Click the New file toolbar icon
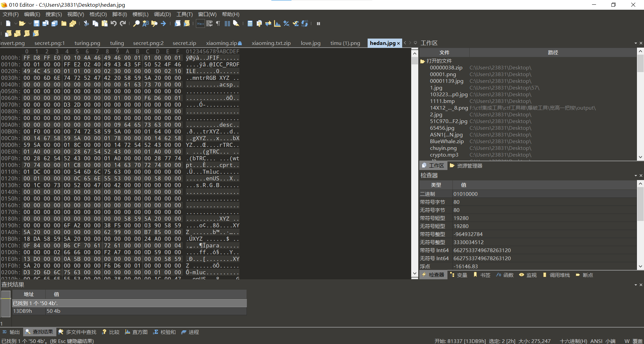Screen dimensions: 644x344 (x=8, y=23)
